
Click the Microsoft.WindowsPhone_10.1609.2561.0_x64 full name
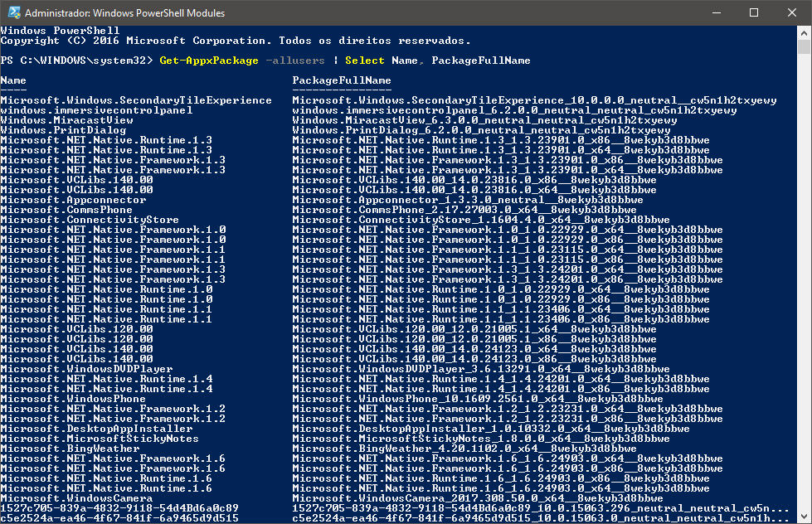click(x=478, y=399)
